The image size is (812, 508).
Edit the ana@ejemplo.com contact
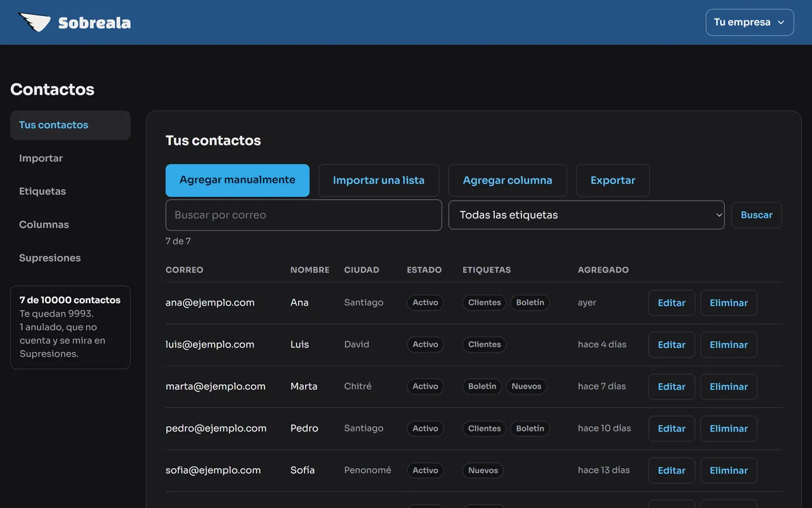click(672, 303)
